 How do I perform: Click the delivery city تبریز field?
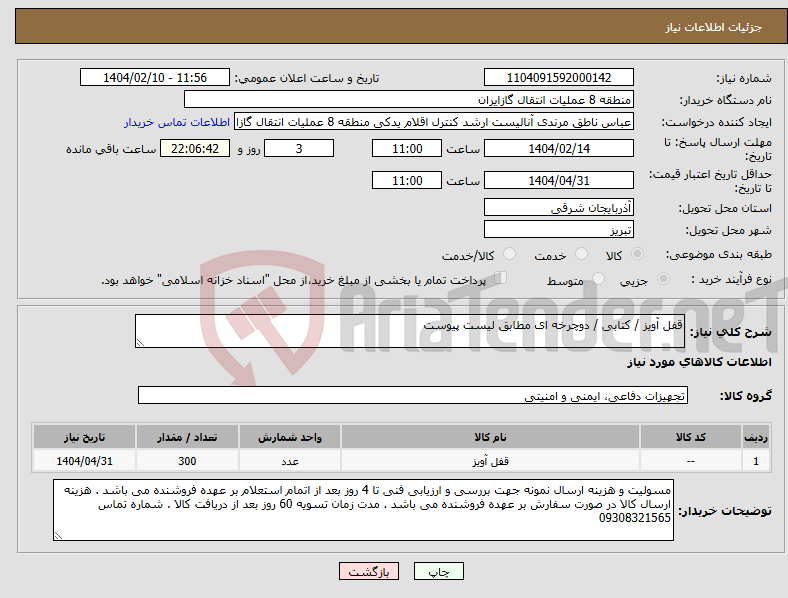tap(558, 230)
